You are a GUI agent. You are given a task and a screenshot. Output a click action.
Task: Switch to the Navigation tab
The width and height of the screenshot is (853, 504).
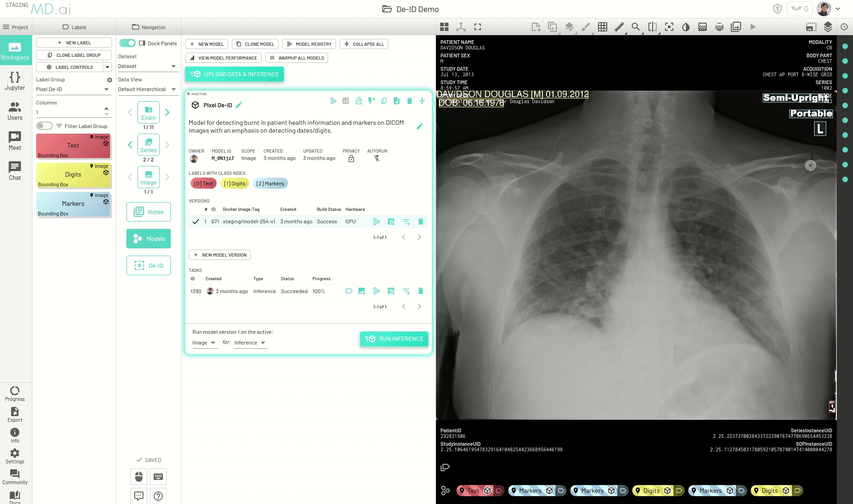point(149,27)
